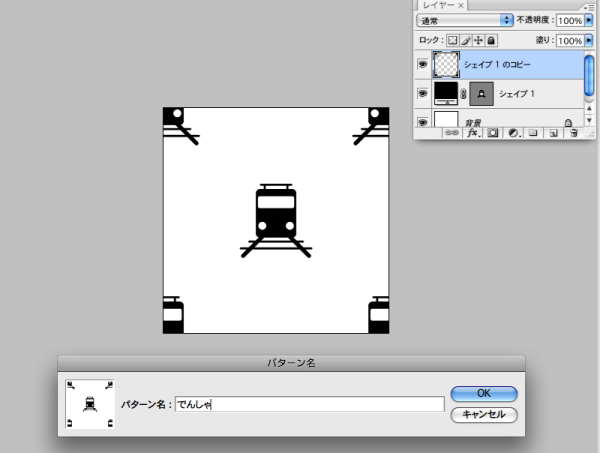600x453 pixels.
Task: Open the 不透明度 opacity slider arrow
Action: pos(589,20)
